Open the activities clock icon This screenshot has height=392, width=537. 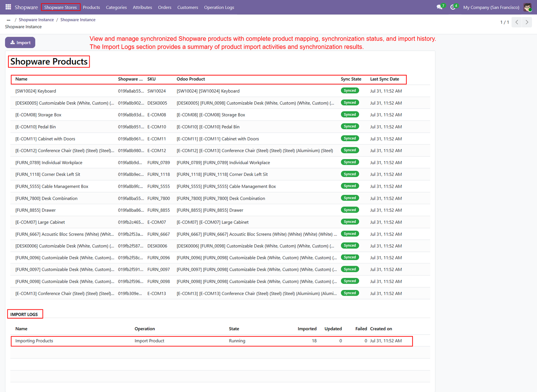(x=453, y=7)
